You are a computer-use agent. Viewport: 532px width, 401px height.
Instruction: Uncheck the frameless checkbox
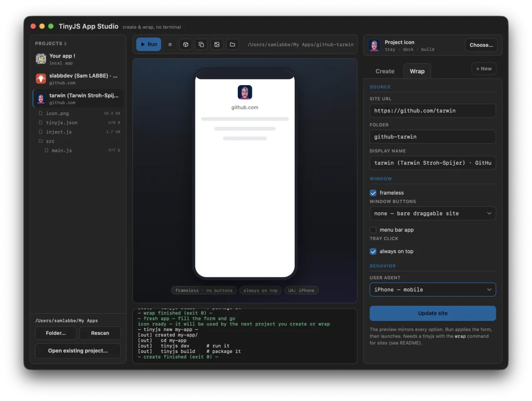tap(373, 193)
